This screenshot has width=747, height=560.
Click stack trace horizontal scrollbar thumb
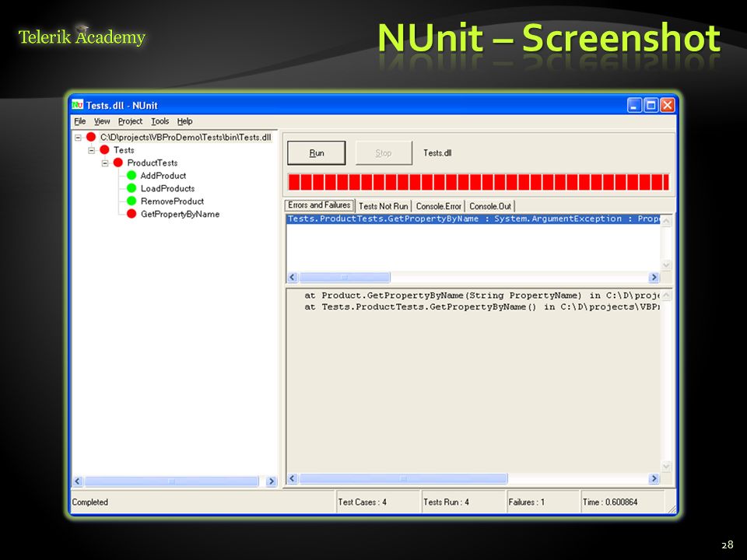pos(403,478)
